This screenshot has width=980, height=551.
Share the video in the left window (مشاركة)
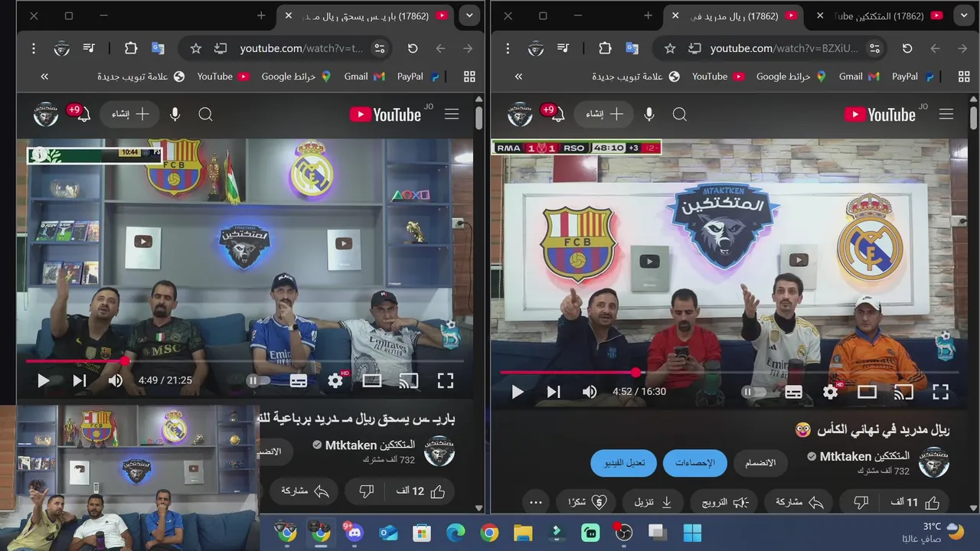(305, 491)
